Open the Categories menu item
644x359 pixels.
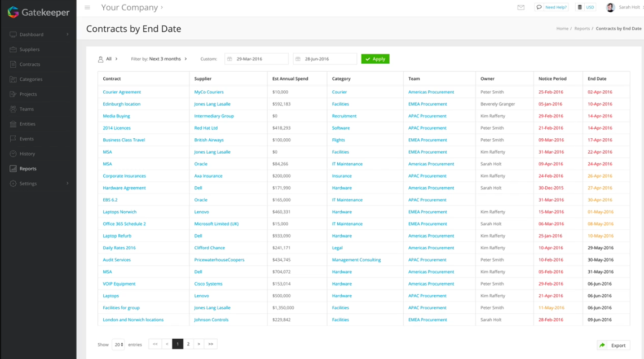coord(31,79)
